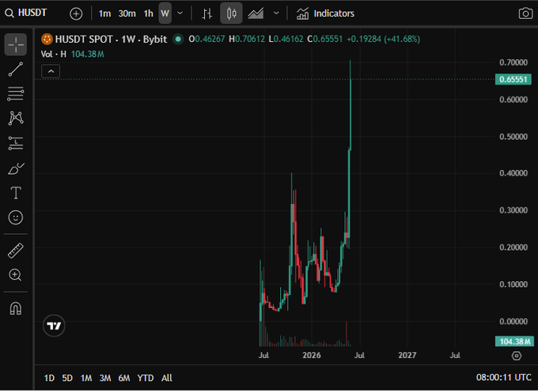The width and height of the screenshot is (538, 392).
Task: Set the range to YTD
Action: [146, 378]
